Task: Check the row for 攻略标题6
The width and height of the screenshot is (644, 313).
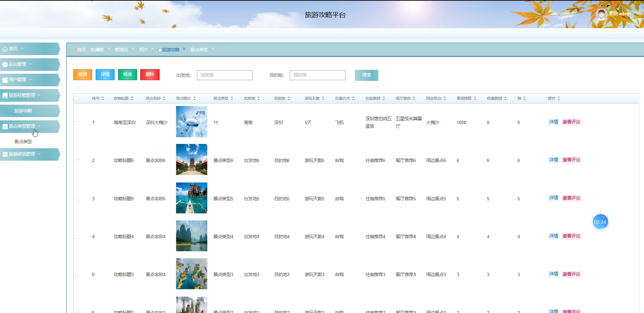Action: click(x=77, y=161)
